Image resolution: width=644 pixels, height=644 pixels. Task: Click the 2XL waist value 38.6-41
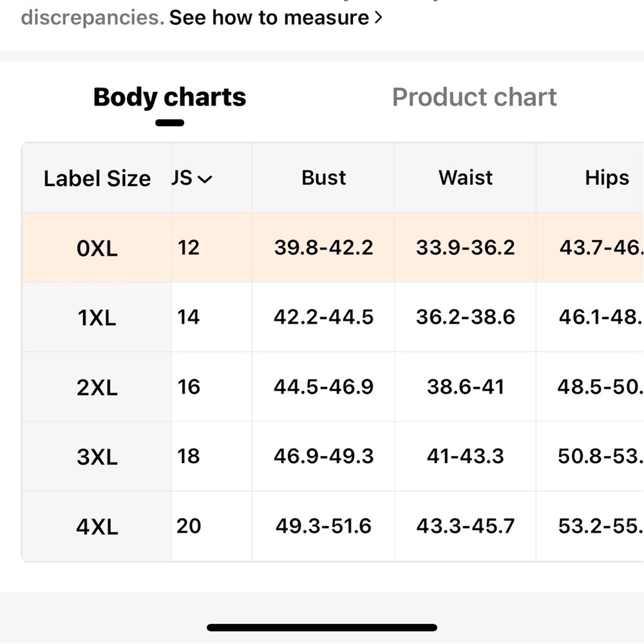(x=466, y=387)
